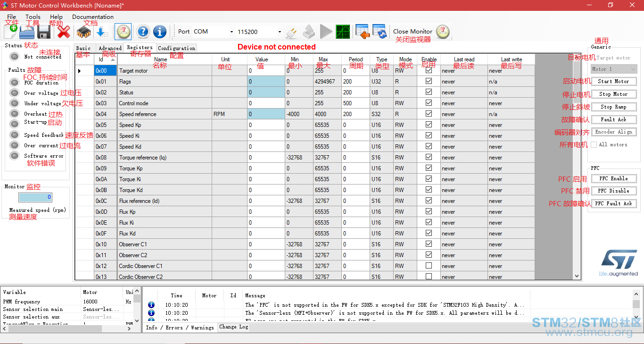Click the Not connected status LED
The width and height of the screenshot is (644, 344).
15,57
